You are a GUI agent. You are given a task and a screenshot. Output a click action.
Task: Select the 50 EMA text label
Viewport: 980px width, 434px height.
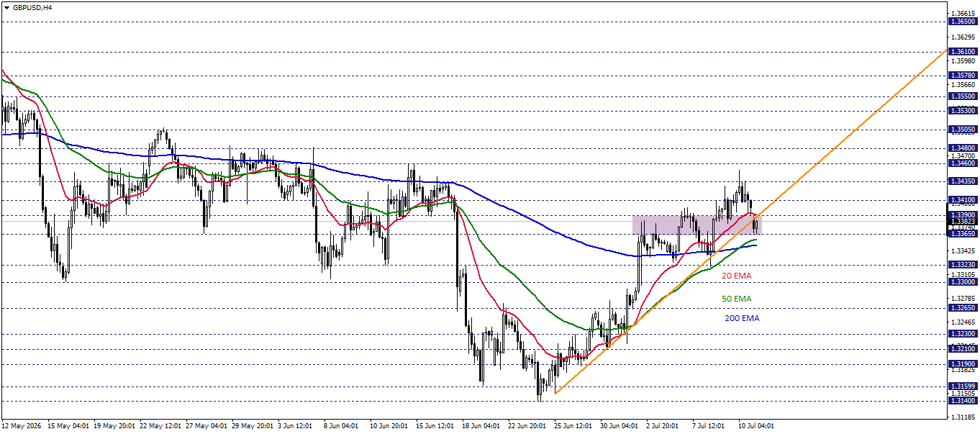[736, 298]
